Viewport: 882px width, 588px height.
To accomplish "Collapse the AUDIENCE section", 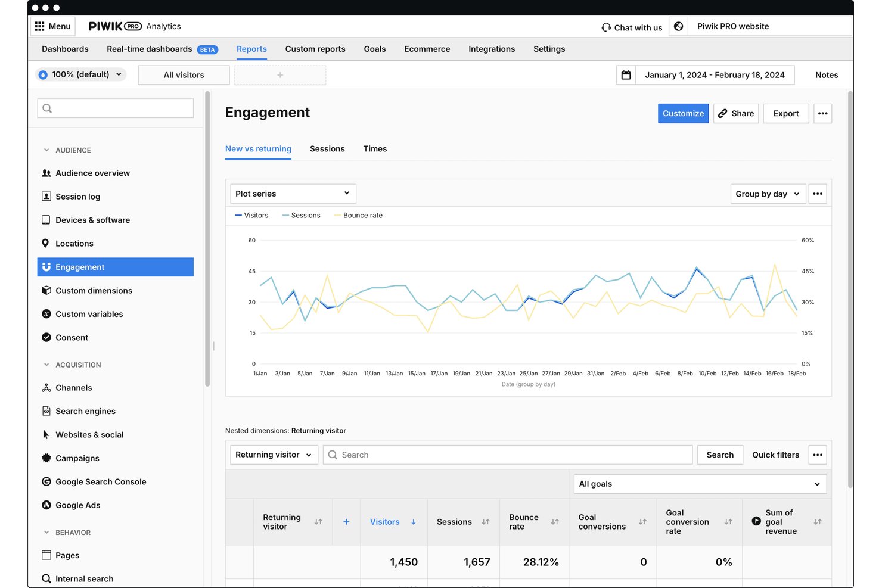I will (x=46, y=150).
